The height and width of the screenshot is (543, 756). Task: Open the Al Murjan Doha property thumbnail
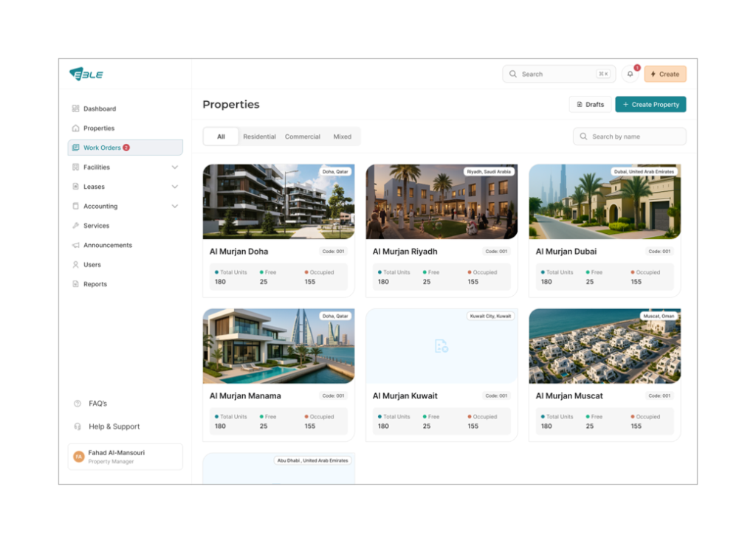(x=278, y=201)
